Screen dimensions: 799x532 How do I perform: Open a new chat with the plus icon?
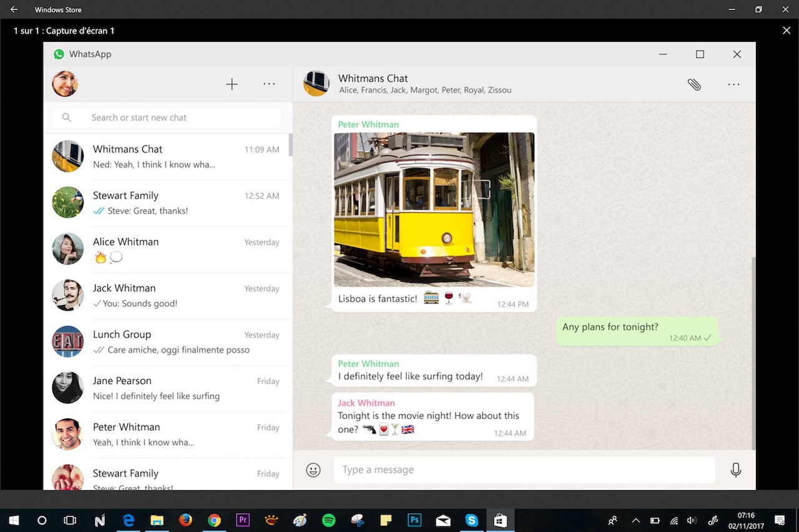point(232,84)
